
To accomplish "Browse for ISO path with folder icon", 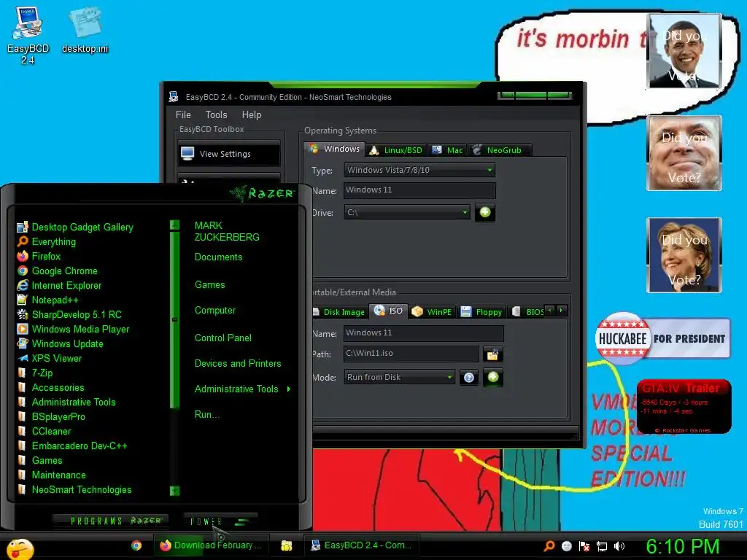I will click(x=492, y=354).
